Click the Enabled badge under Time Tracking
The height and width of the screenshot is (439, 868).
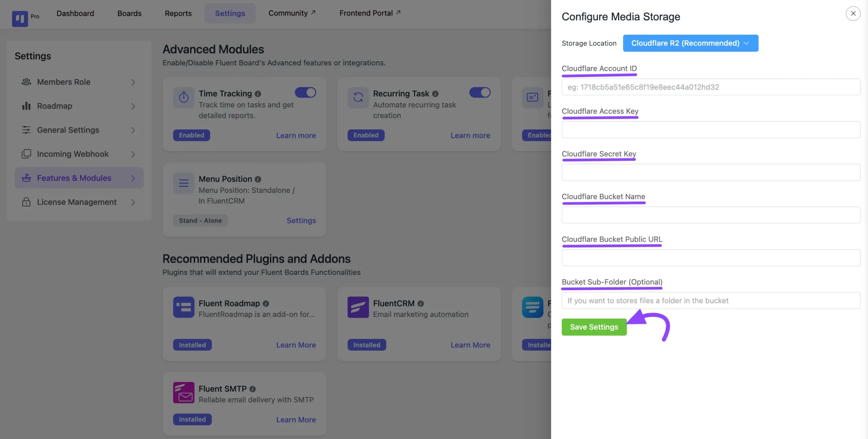click(x=192, y=135)
